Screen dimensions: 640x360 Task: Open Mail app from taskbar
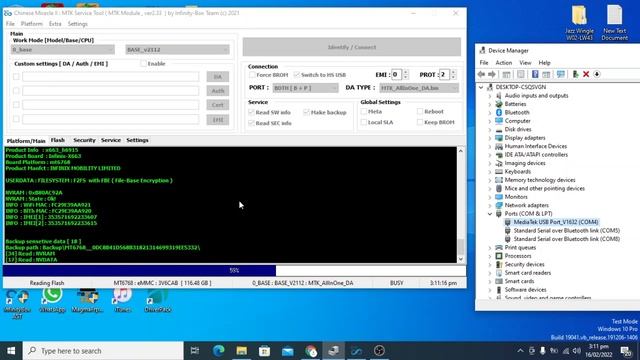click(287, 351)
